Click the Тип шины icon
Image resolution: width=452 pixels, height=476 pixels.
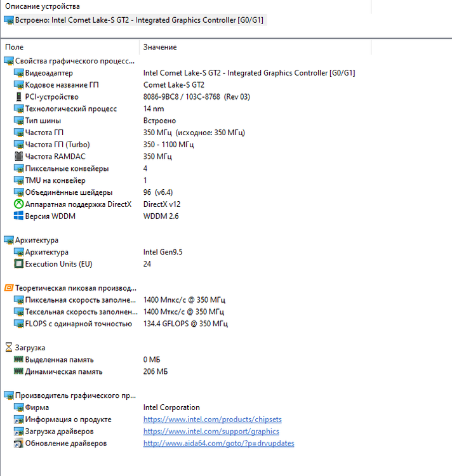pyautogui.click(x=18, y=121)
